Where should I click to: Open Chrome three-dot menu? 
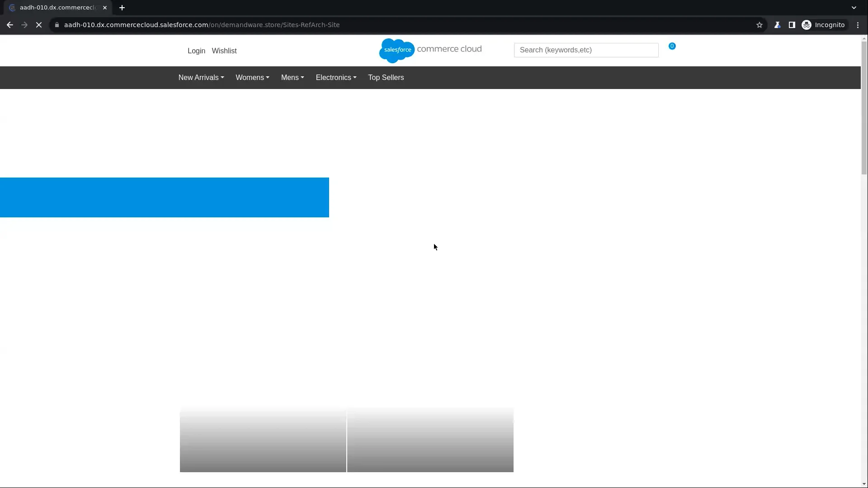coord(858,25)
